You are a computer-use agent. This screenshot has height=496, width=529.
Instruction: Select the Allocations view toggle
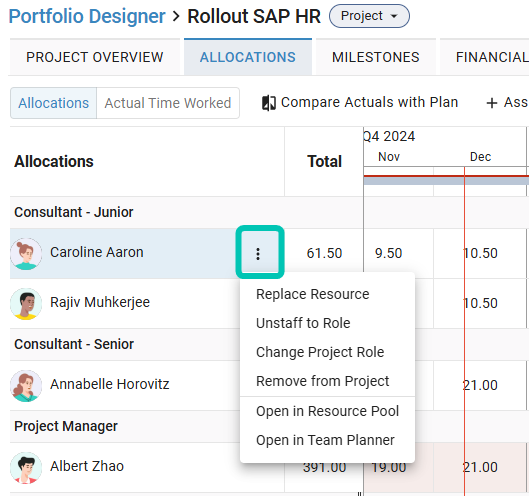(x=54, y=103)
